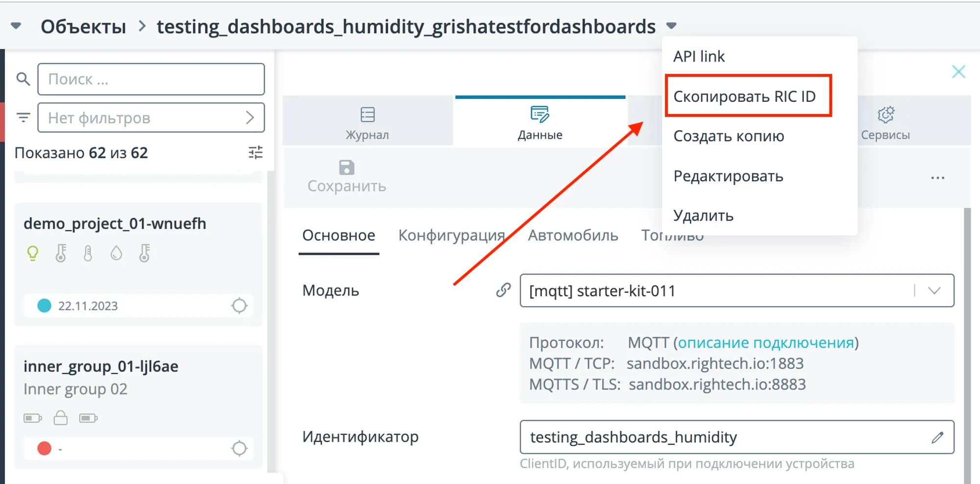Image resolution: width=980 pixels, height=484 pixels.
Task: Select Скопировать RIC ID menu item
Action: 744,97
